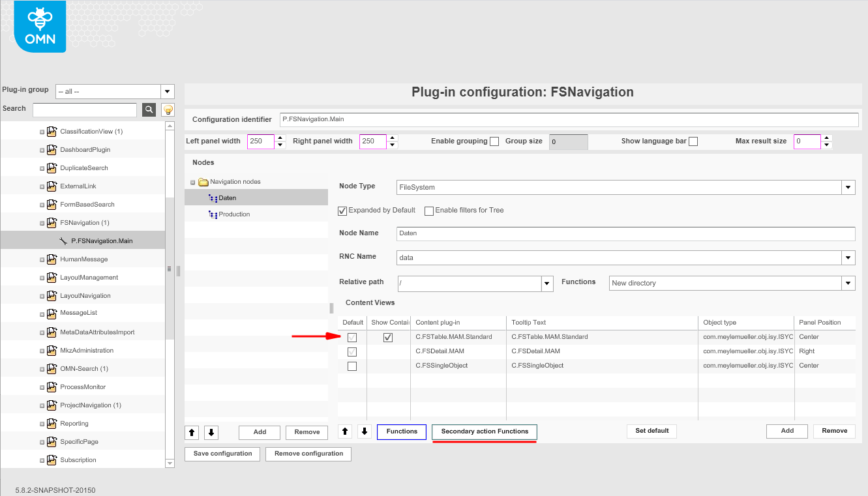Screen dimensions: 868x496
Task: Move content view up with arrow icon
Action: pyautogui.click(x=346, y=431)
